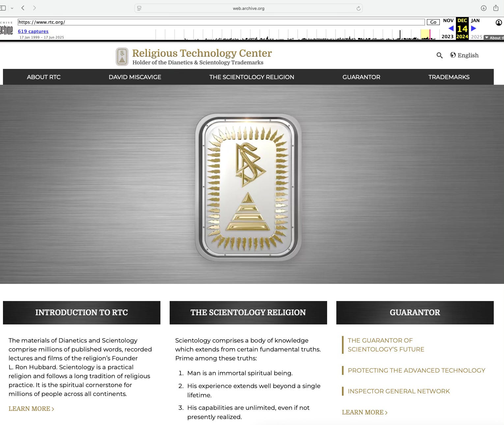Image resolution: width=504 pixels, height=425 pixels.
Task: Open THE SCIENTOLOGY RELIGION menu
Action: coord(252,77)
